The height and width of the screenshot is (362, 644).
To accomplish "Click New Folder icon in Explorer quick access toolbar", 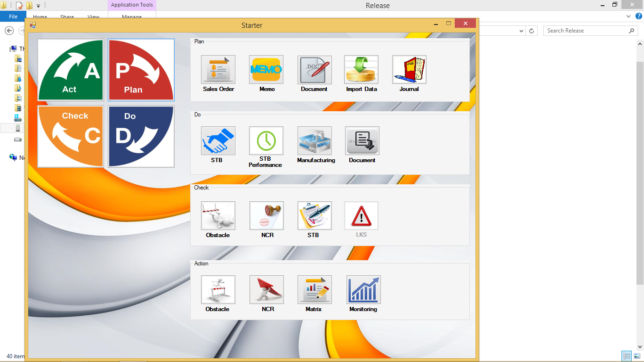I will click(x=29, y=6).
